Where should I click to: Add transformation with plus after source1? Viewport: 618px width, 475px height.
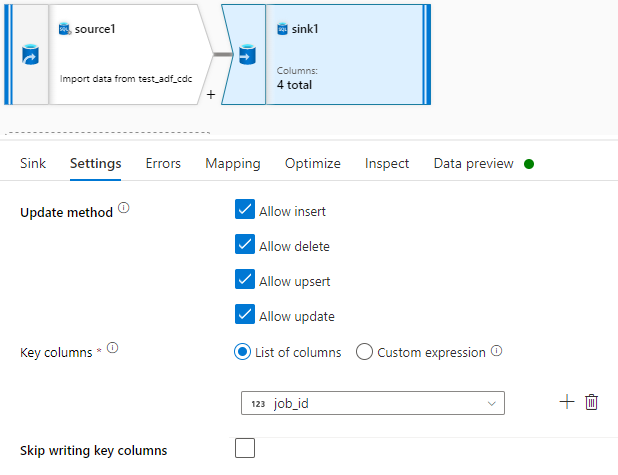coord(211,95)
